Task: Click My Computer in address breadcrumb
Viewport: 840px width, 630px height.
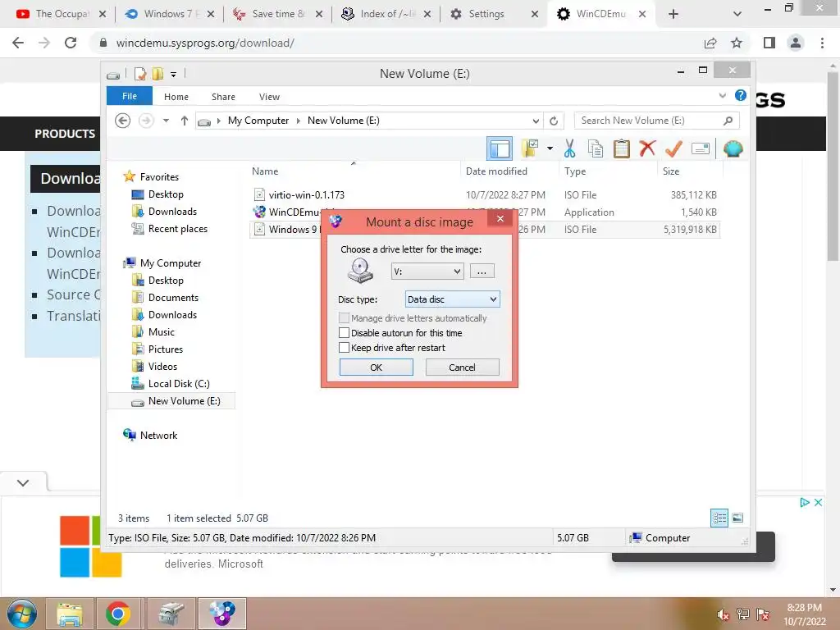Action: [x=258, y=121]
